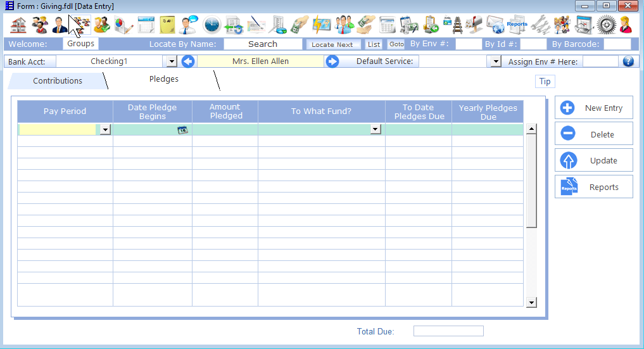Click the blue clock icon
Viewport: 644px width, 349px height.
point(212,25)
